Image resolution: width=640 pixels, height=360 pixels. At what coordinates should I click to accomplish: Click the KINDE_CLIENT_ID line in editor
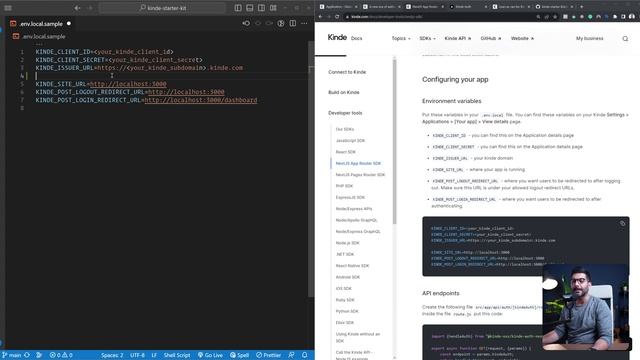(x=104, y=52)
